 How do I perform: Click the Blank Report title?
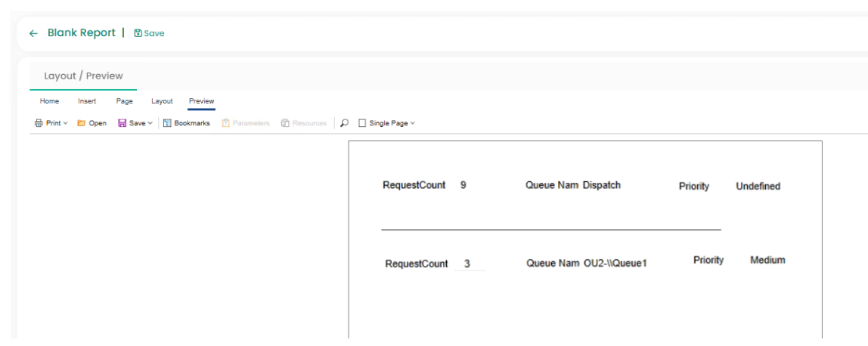coord(82,33)
